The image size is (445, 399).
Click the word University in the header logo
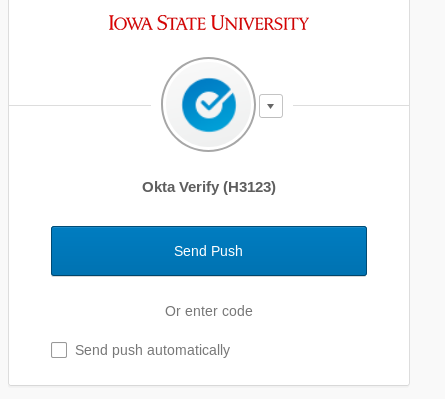click(x=260, y=23)
